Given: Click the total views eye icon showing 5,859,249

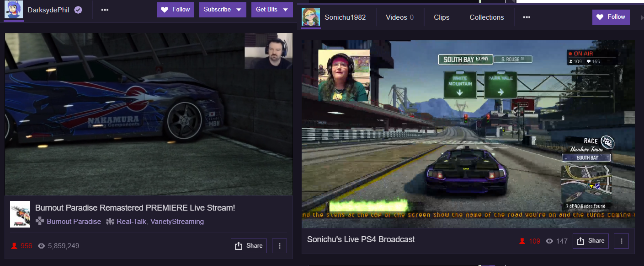Looking at the screenshot, I should point(42,246).
